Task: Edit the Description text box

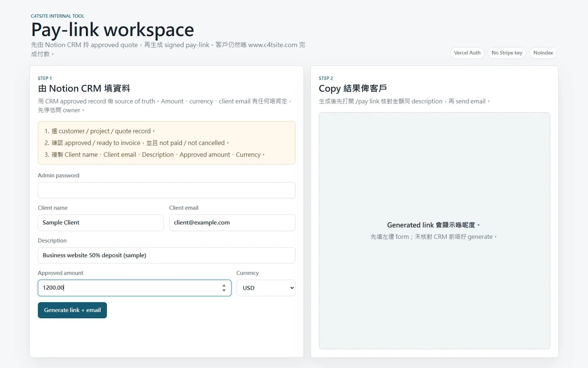Action: [x=166, y=255]
